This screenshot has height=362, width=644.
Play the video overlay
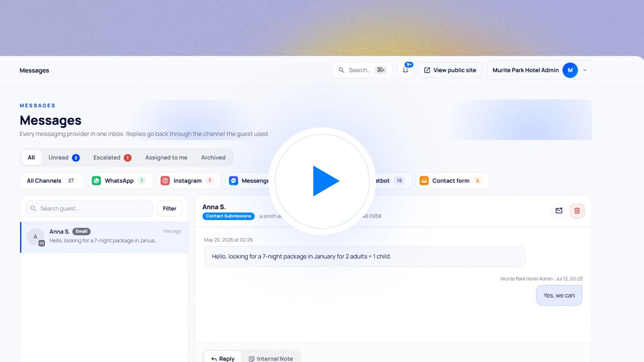[322, 181]
